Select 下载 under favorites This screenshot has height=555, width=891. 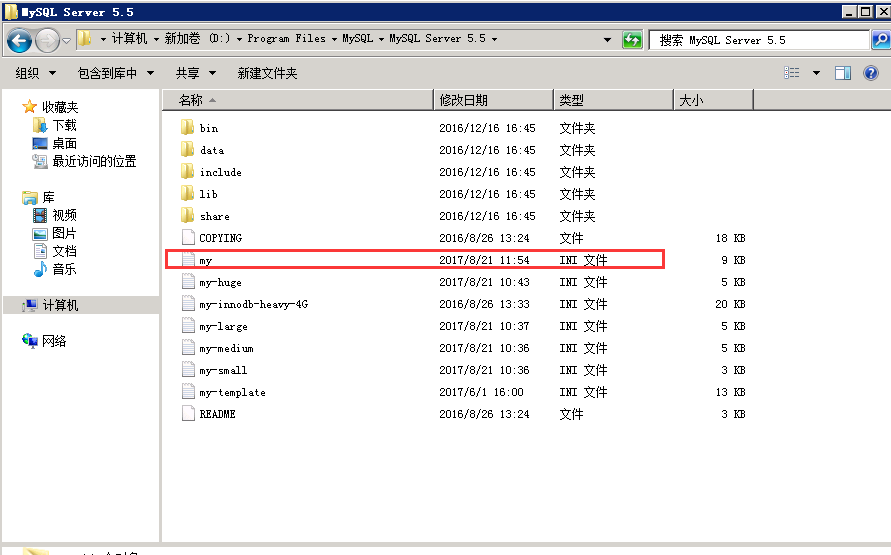pyautogui.click(x=64, y=125)
